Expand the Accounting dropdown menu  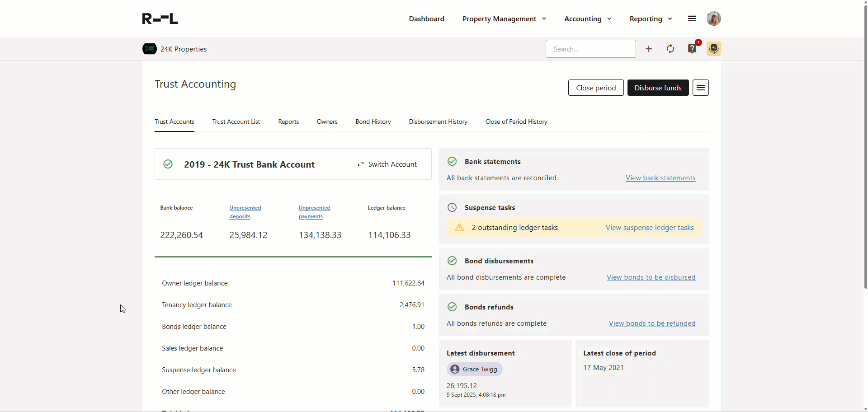tap(588, 19)
